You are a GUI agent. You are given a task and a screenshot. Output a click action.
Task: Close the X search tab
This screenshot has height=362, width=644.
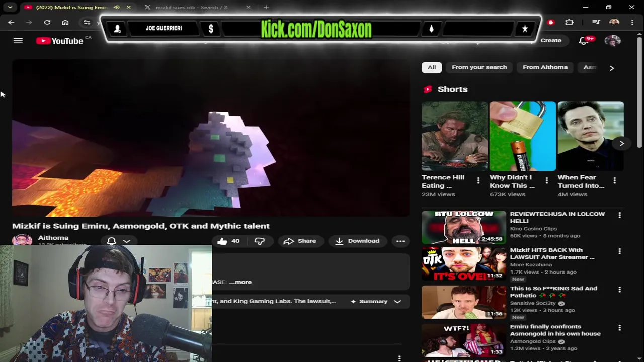coord(249,7)
